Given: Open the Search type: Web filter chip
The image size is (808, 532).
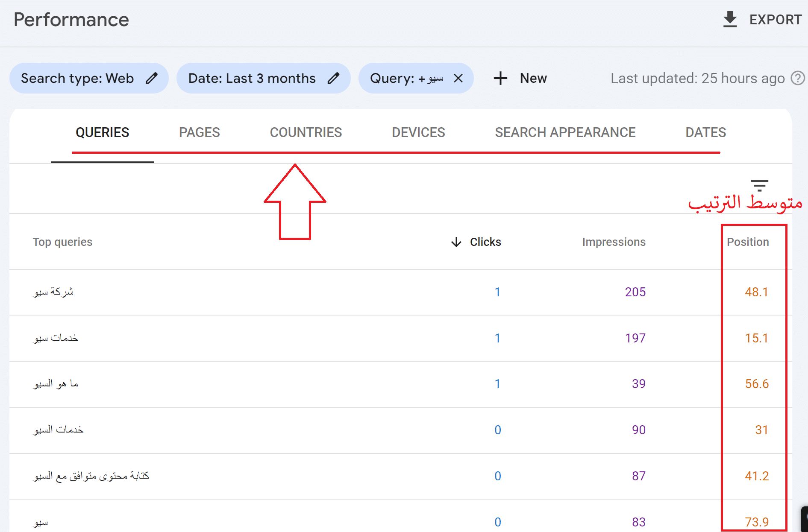Looking at the screenshot, I should (89, 78).
